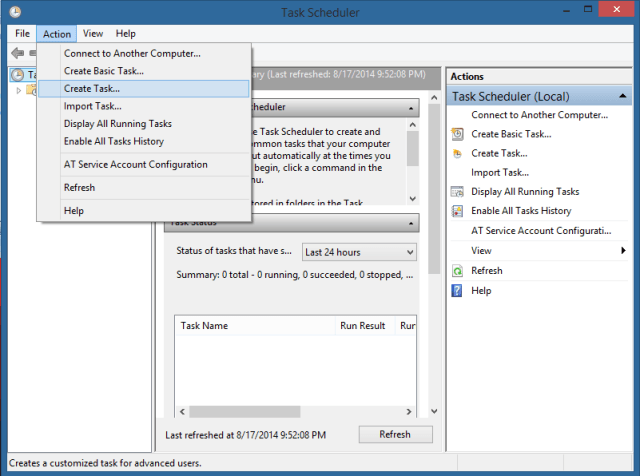Click the Actions pane header

click(539, 76)
